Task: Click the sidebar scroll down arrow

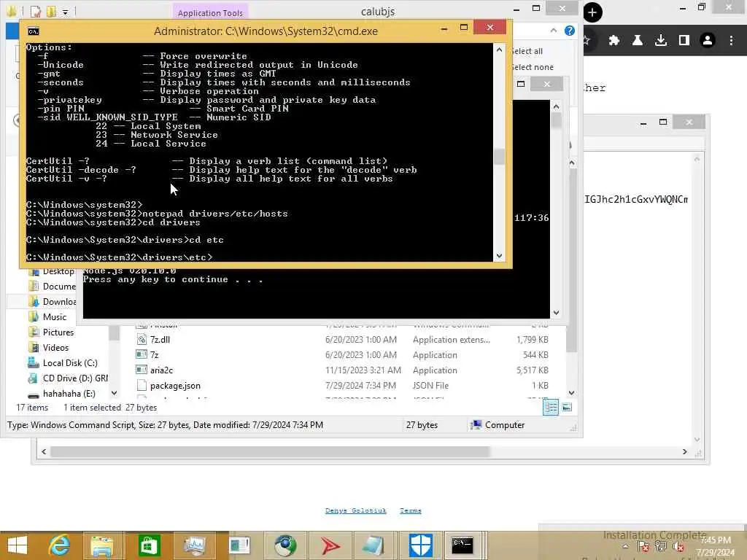Action: pos(115,393)
